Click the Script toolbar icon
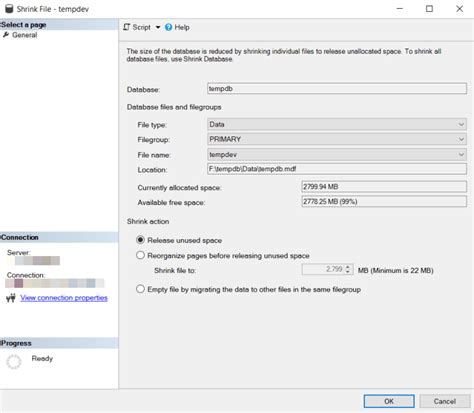 click(126, 27)
